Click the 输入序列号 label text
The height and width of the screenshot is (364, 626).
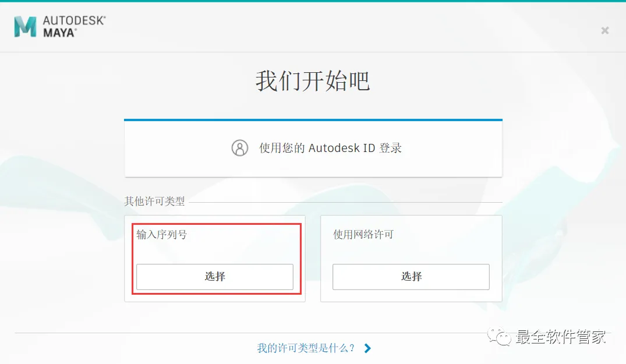pos(162,234)
